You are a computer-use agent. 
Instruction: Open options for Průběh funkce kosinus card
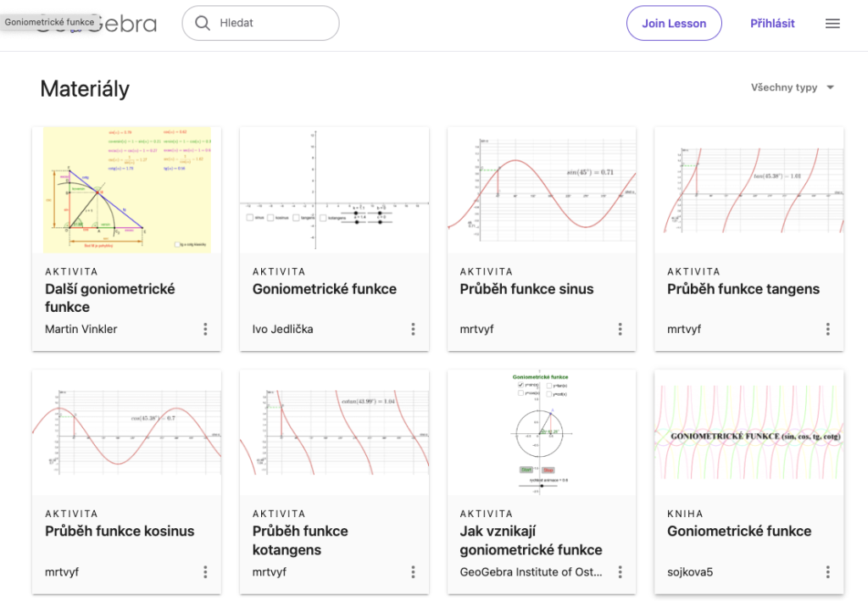point(205,572)
